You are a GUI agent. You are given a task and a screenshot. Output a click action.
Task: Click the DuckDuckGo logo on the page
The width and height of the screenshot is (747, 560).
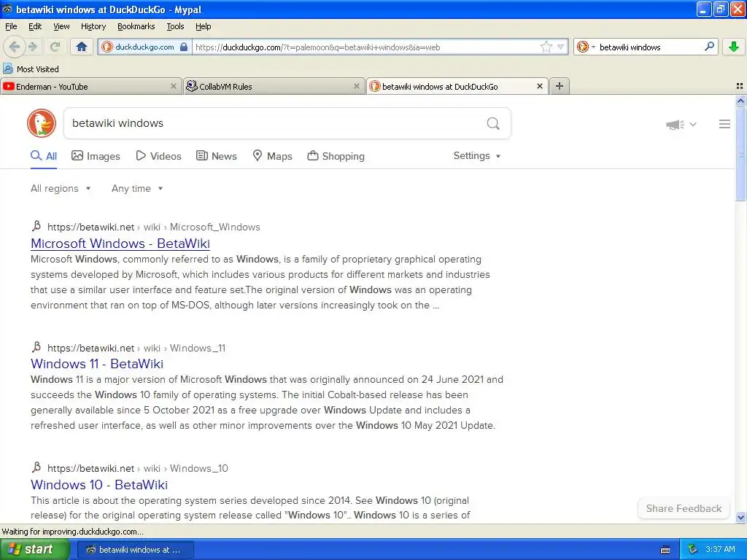42,123
